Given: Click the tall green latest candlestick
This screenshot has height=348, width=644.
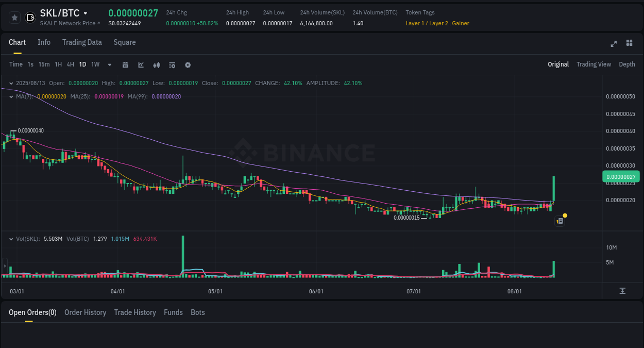Looking at the screenshot, I should [554, 189].
